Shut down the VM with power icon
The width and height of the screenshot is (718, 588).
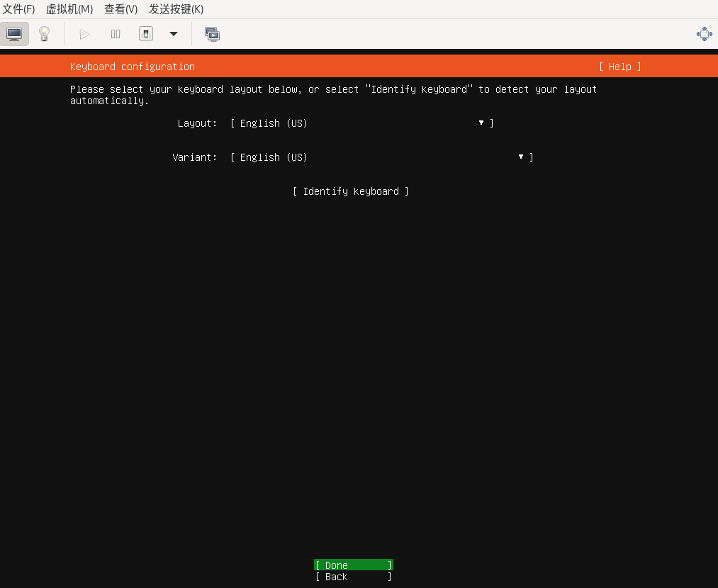pyautogui.click(x=146, y=34)
